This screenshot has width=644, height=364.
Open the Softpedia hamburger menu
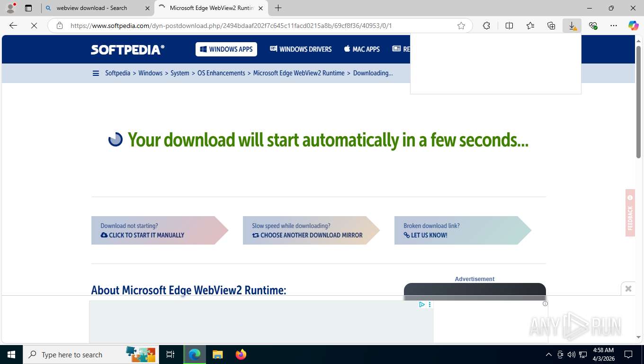pyautogui.click(x=96, y=73)
